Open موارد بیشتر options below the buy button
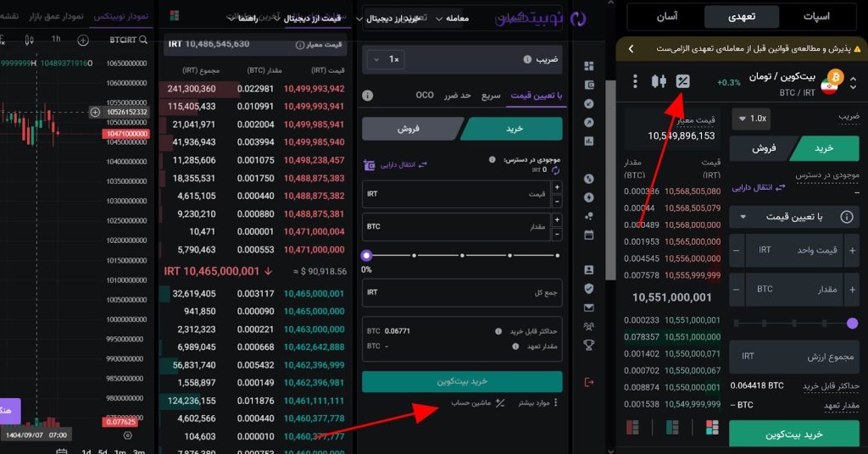Screen dimensions: 868x454 [x=538, y=402]
